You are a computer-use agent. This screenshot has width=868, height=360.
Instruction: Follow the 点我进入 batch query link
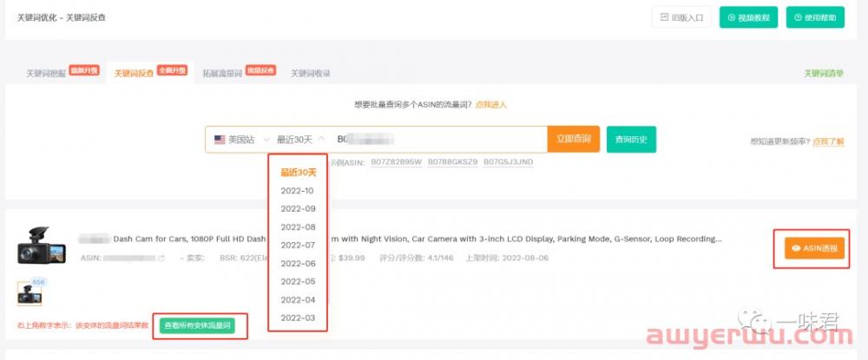tap(491, 104)
